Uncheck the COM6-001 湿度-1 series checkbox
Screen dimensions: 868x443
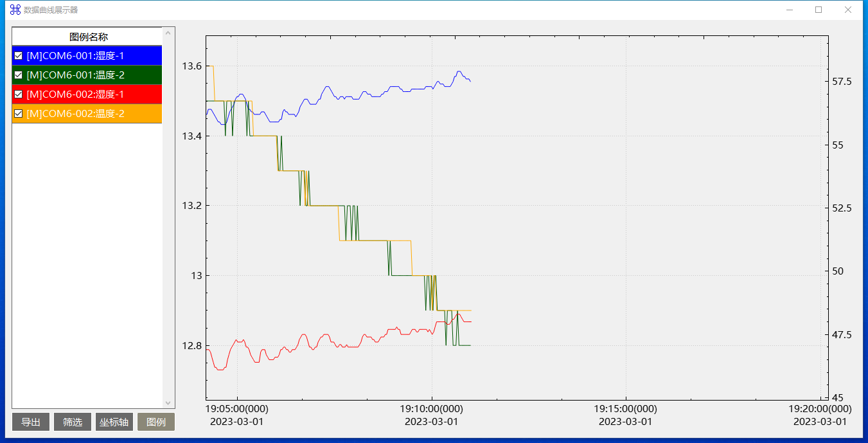[19, 56]
